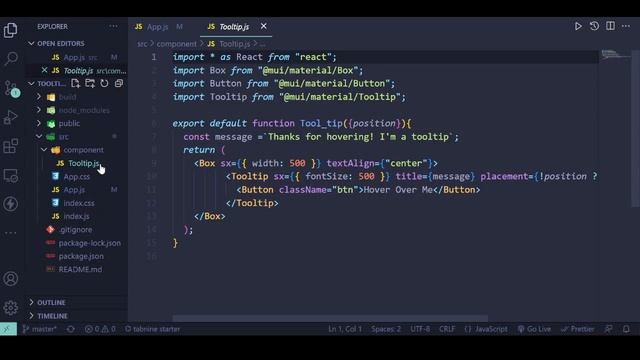The height and width of the screenshot is (360, 640).
Task: Refresh the explorer file tree
Action: coord(104,84)
